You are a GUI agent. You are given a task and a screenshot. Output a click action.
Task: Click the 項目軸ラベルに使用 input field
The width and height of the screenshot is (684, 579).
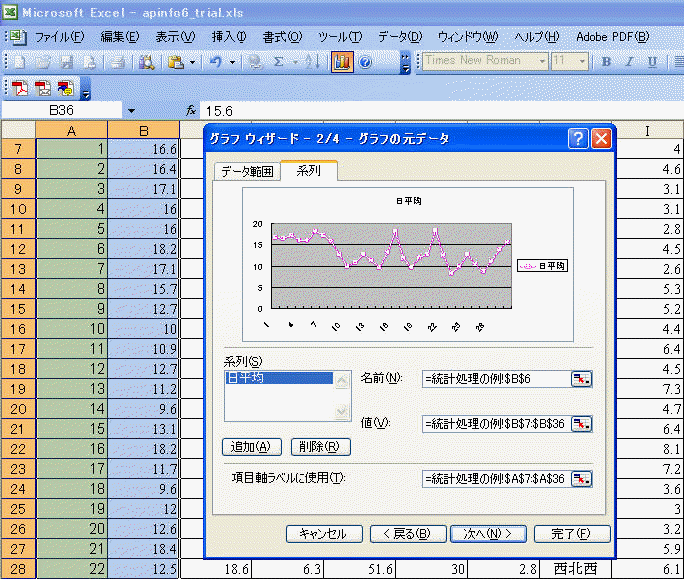(495, 479)
